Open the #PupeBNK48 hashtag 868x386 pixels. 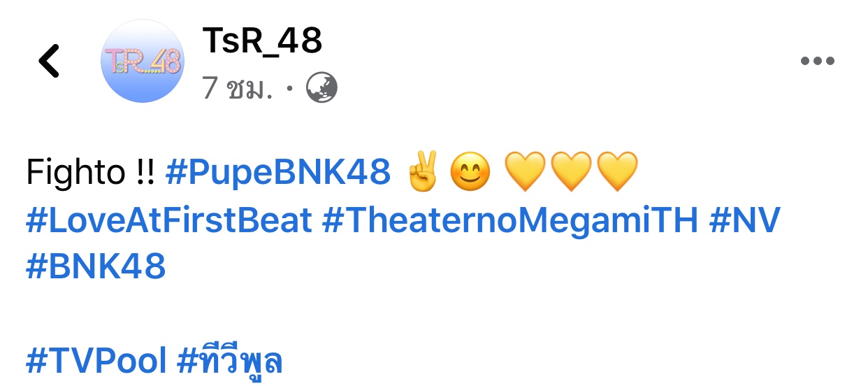pyautogui.click(x=278, y=173)
